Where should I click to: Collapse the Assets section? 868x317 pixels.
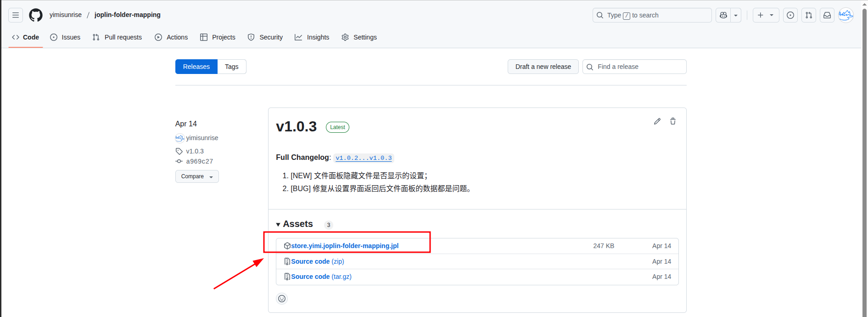(294, 224)
